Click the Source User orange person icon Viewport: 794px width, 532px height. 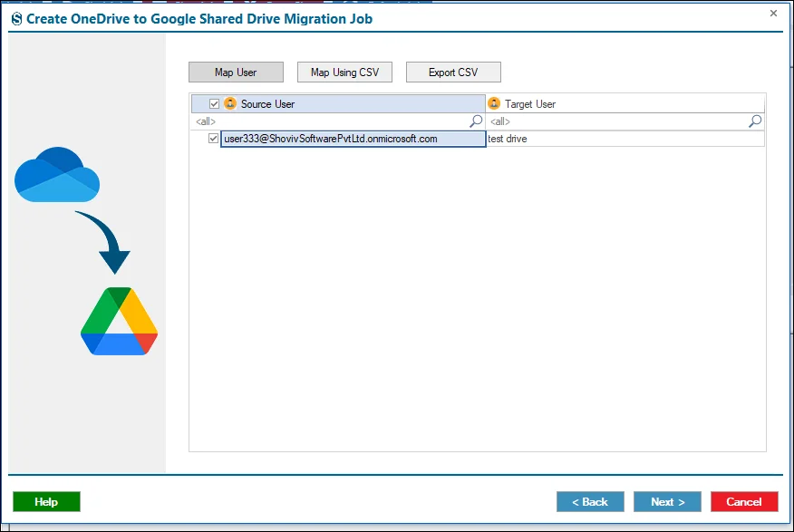click(x=230, y=103)
